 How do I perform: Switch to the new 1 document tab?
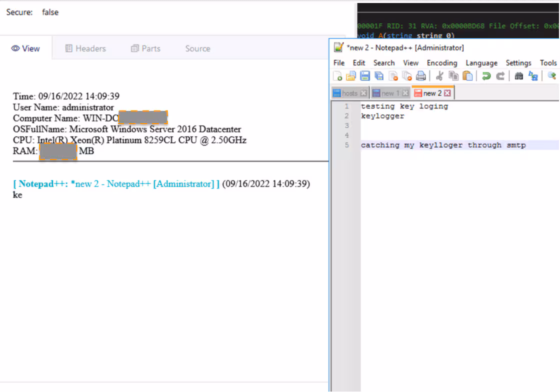click(390, 93)
